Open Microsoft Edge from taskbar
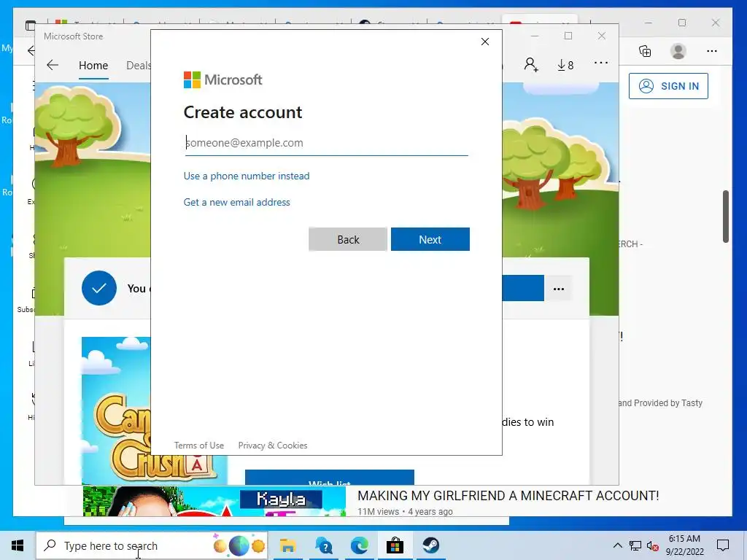Image resolution: width=747 pixels, height=560 pixels. (359, 545)
